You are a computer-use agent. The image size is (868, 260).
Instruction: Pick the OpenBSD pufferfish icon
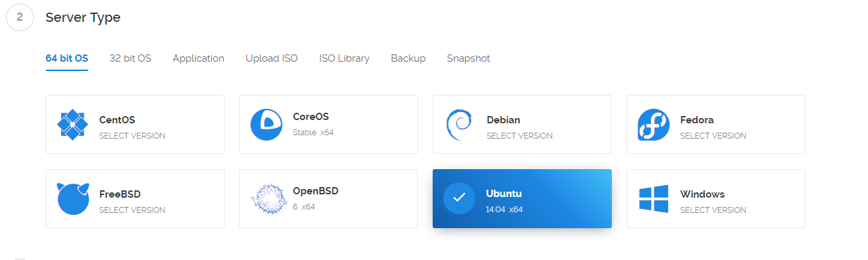point(267,198)
